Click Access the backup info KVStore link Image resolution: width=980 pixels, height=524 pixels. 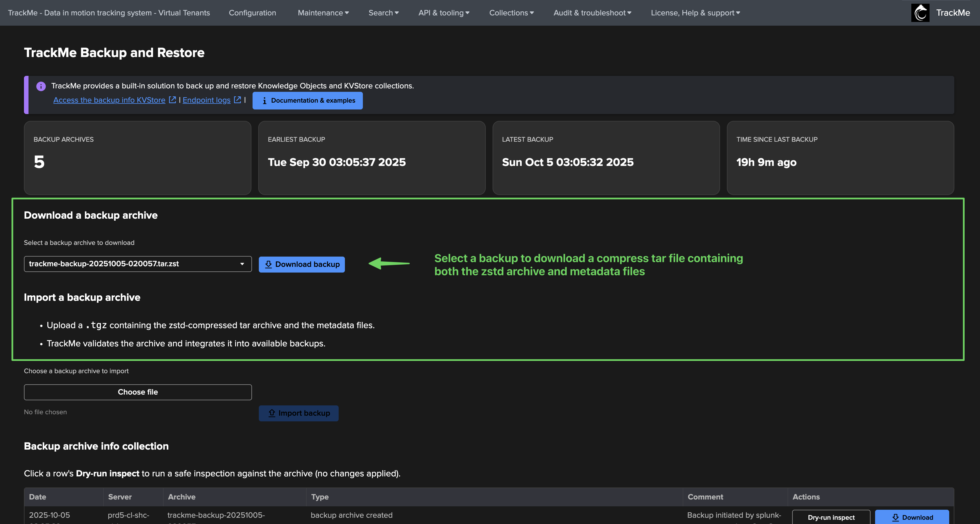pyautogui.click(x=109, y=100)
